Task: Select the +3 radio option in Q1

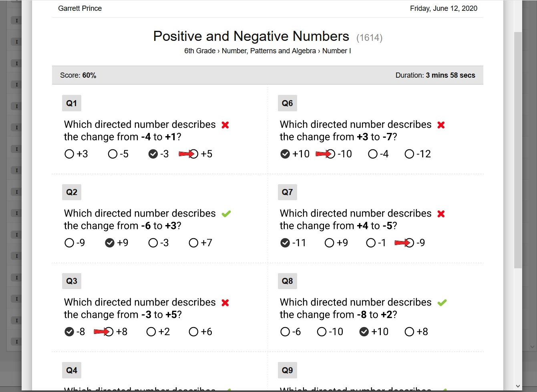Action: (69, 154)
